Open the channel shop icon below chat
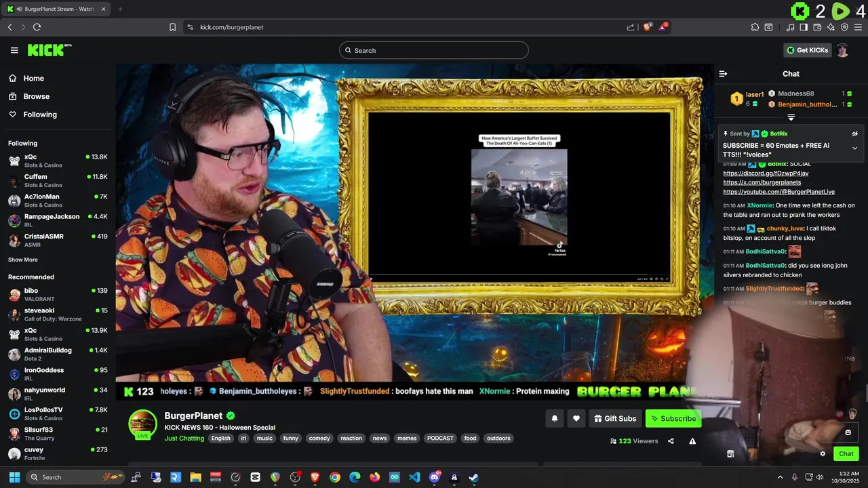The height and width of the screenshot is (488, 868). pyautogui.click(x=730, y=454)
